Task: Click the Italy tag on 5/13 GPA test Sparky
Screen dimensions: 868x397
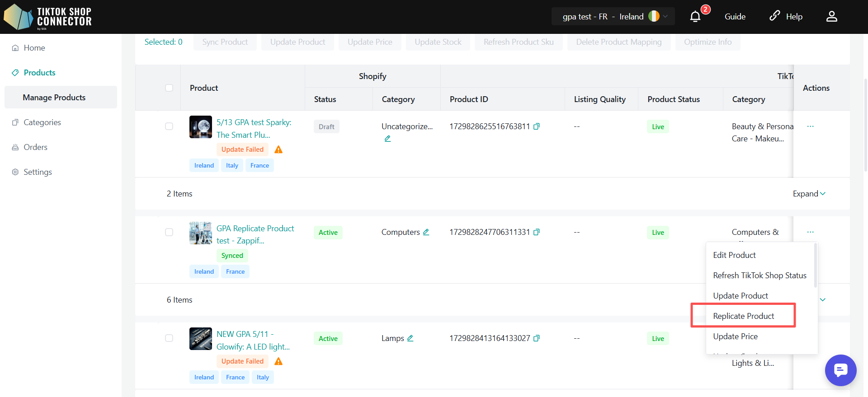Action: pyautogui.click(x=232, y=165)
